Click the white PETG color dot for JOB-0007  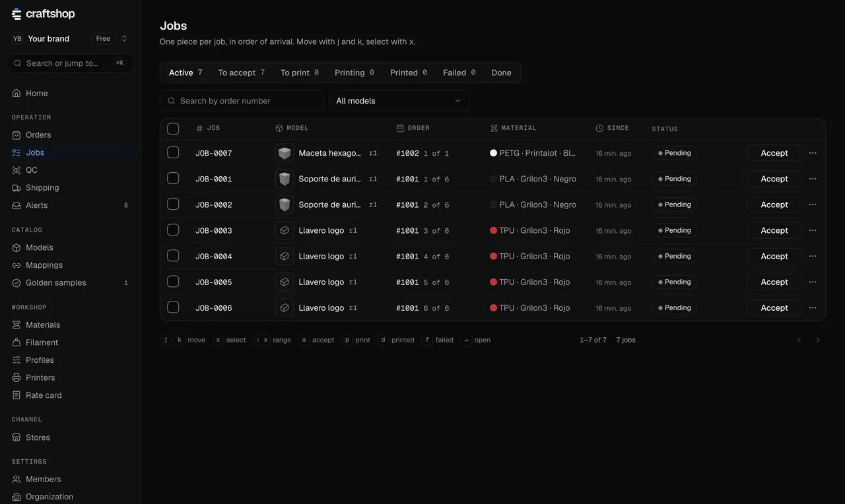[x=493, y=153]
